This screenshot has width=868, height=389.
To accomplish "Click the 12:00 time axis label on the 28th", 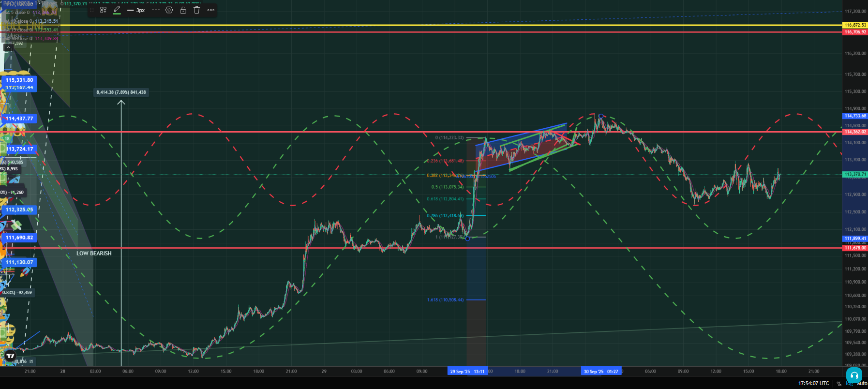I will click(x=193, y=372).
